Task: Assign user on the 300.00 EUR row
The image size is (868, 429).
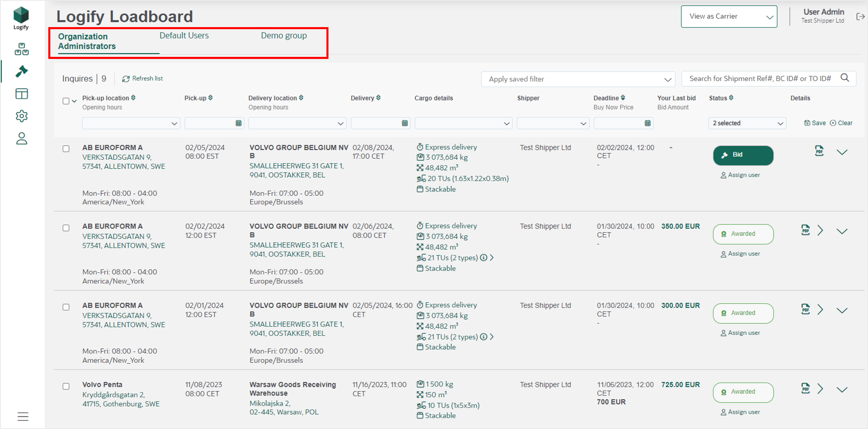Action: [740, 333]
